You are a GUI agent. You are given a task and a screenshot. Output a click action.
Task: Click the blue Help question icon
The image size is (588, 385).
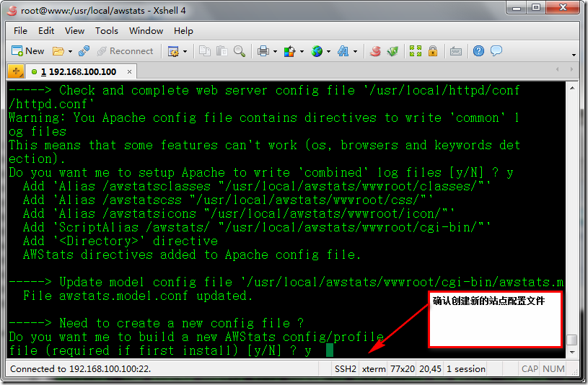(478, 50)
